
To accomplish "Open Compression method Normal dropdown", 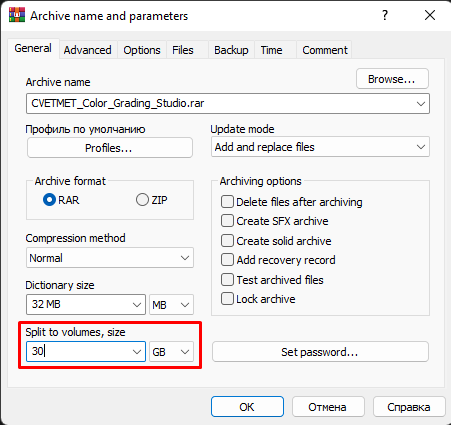I will [110, 258].
